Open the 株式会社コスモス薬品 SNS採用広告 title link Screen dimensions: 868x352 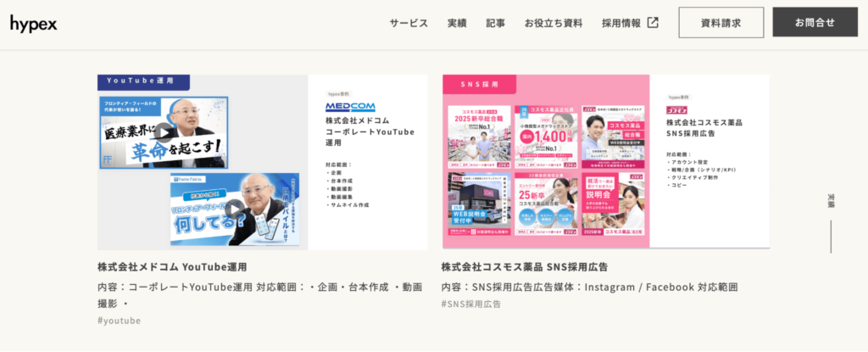[524, 266]
